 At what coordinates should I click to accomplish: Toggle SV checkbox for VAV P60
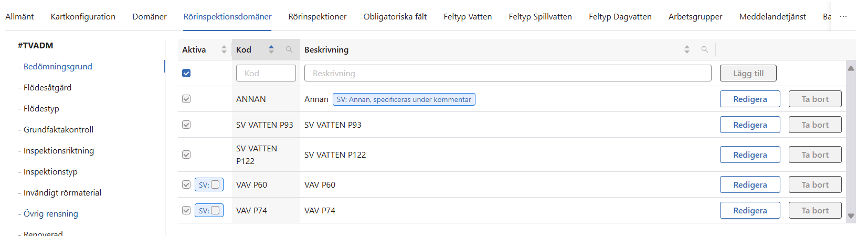click(215, 184)
